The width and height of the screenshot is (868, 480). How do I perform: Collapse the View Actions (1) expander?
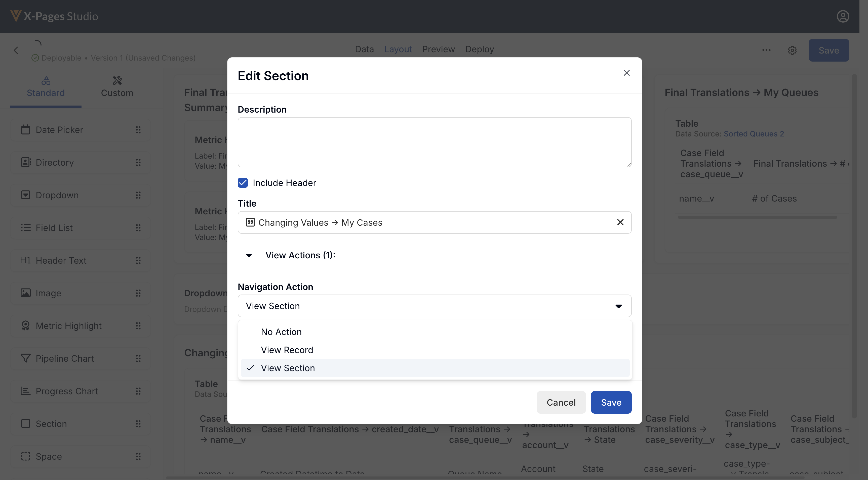249,256
